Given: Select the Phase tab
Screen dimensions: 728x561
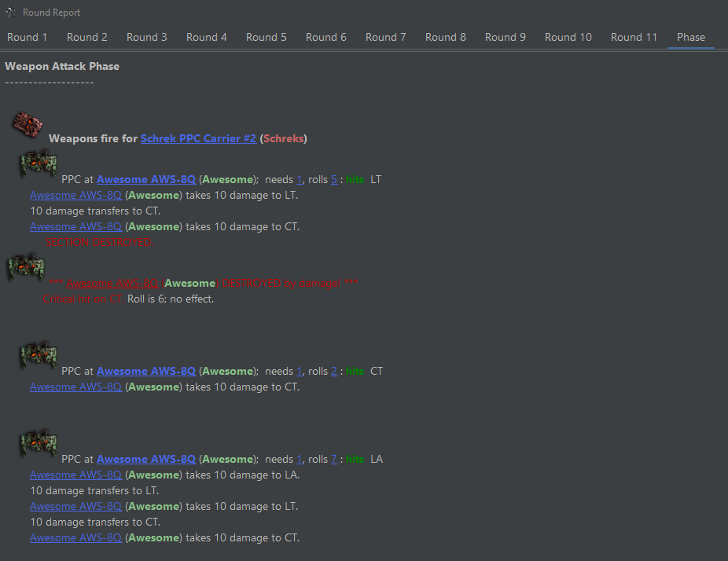Looking at the screenshot, I should coord(691,37).
